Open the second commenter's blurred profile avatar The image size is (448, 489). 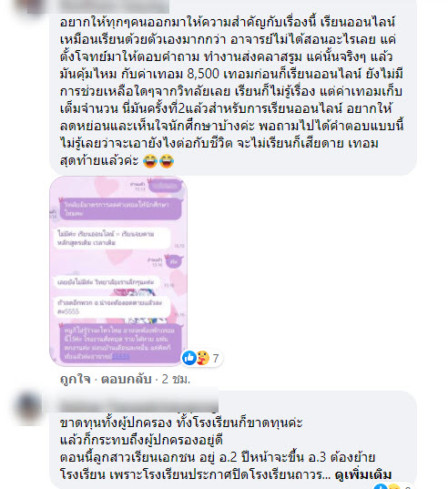[x=28, y=409]
